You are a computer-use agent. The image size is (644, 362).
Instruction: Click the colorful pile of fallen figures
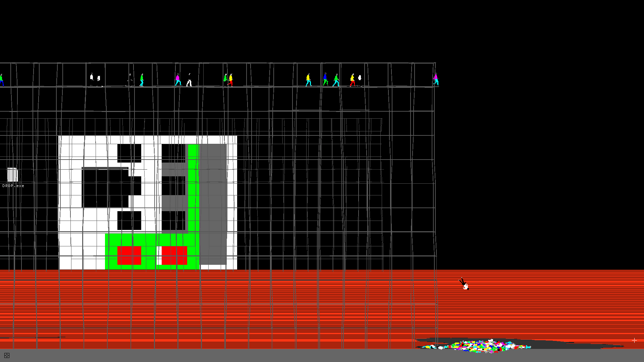click(476, 346)
